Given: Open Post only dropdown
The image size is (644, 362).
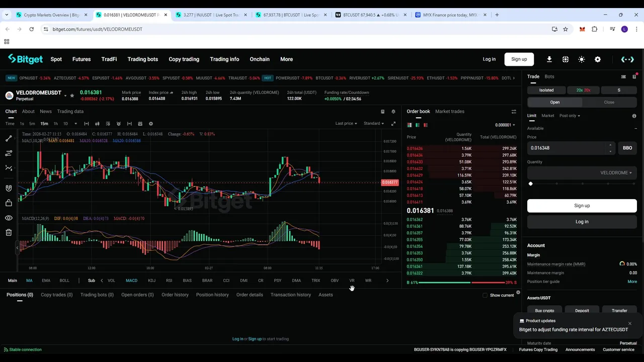Looking at the screenshot, I should [570, 116].
